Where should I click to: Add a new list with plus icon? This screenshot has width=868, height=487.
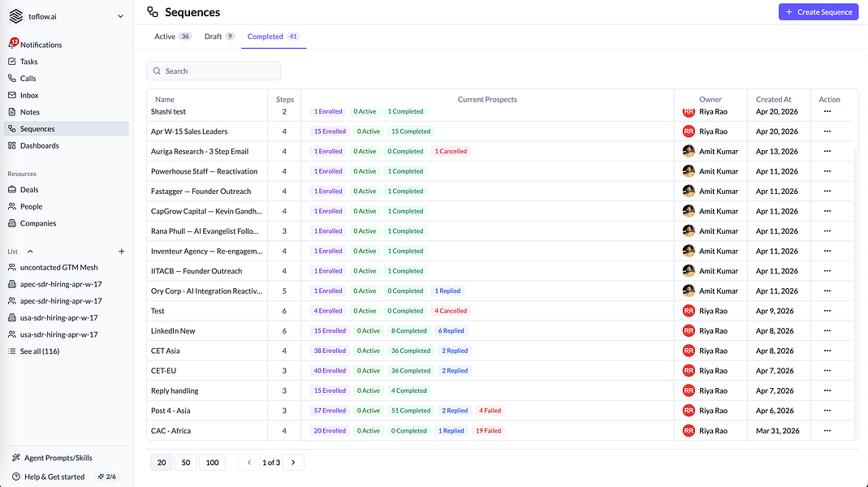click(121, 252)
